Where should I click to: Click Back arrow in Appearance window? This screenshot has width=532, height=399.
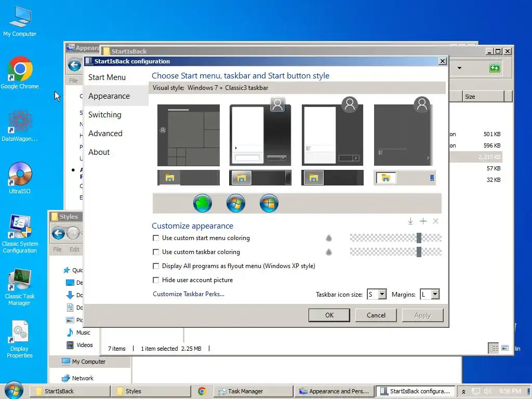pos(74,64)
